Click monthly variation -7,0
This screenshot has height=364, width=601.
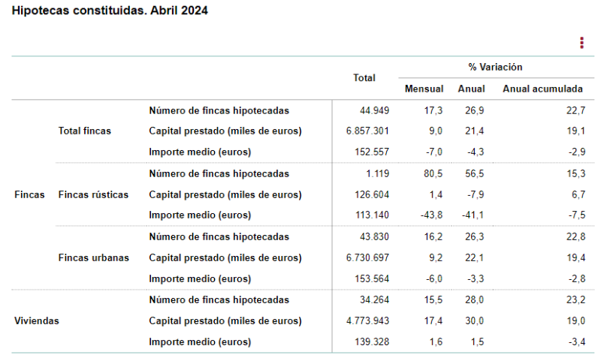pyautogui.click(x=434, y=152)
